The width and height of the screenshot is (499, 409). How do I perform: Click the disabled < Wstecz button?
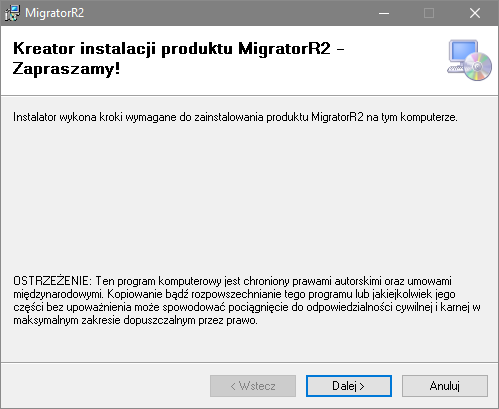pyautogui.click(x=253, y=386)
